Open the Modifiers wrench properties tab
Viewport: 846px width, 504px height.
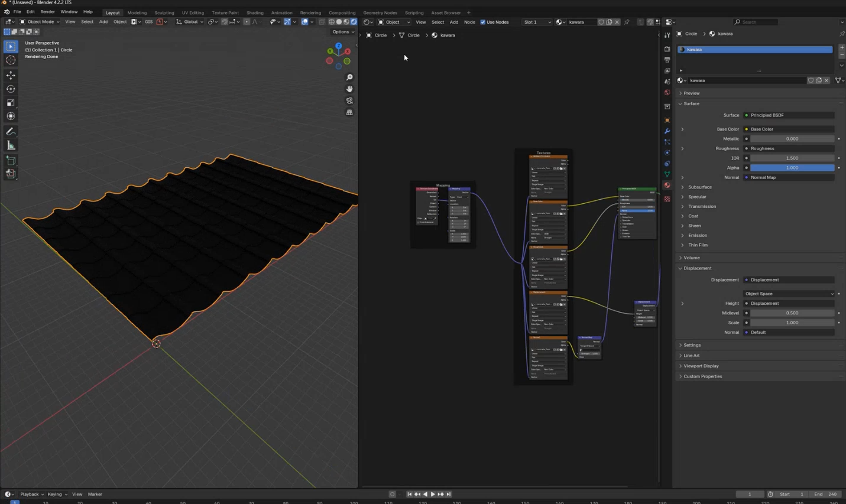(667, 131)
